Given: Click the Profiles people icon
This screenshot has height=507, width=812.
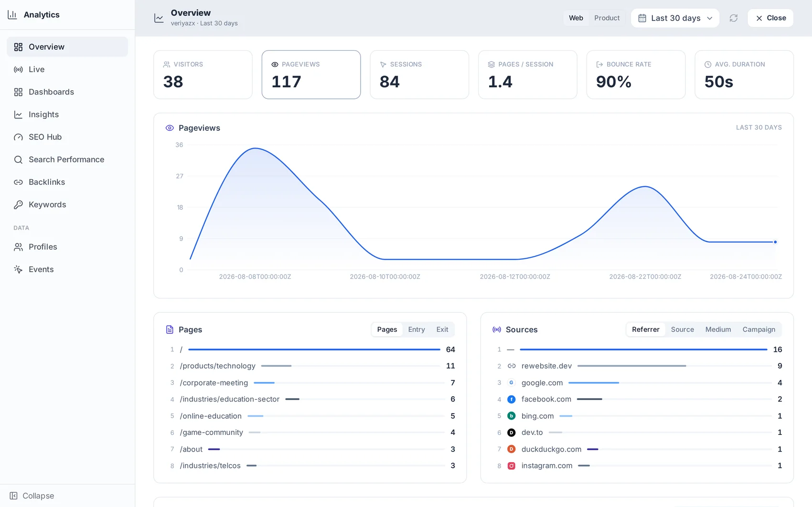Looking at the screenshot, I should pyautogui.click(x=18, y=247).
